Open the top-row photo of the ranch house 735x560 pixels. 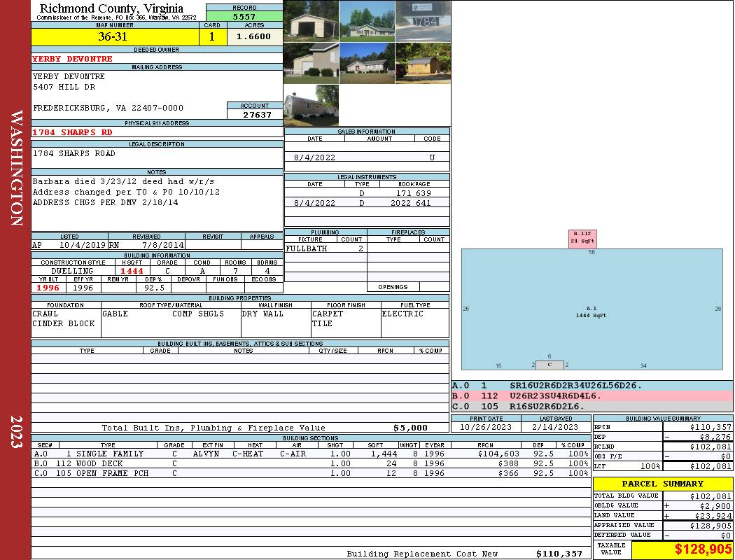367,21
